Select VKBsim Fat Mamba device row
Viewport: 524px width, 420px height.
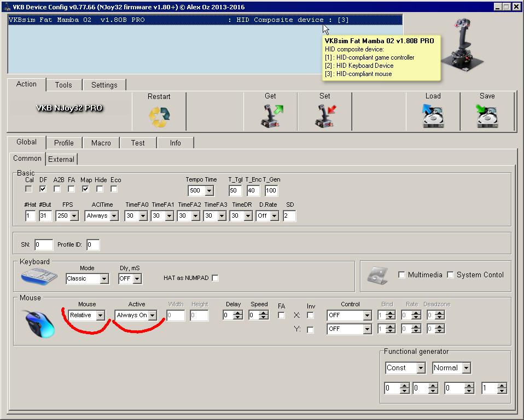(x=205, y=20)
